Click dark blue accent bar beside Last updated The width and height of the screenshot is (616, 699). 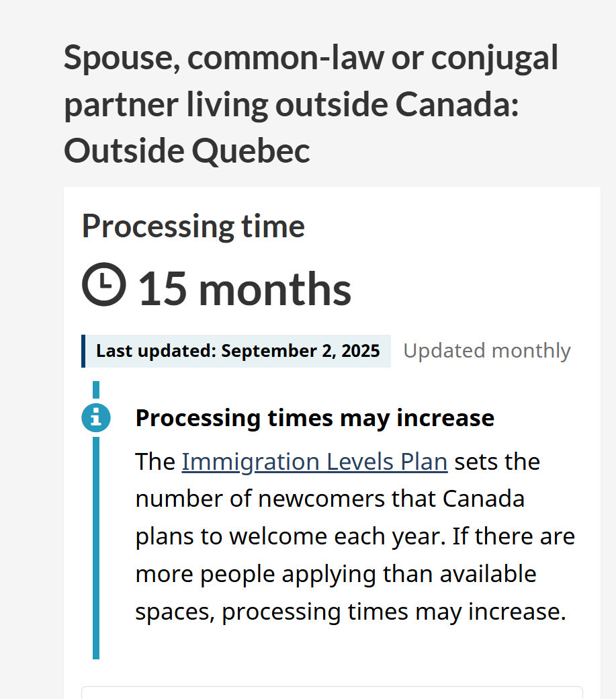click(x=83, y=352)
